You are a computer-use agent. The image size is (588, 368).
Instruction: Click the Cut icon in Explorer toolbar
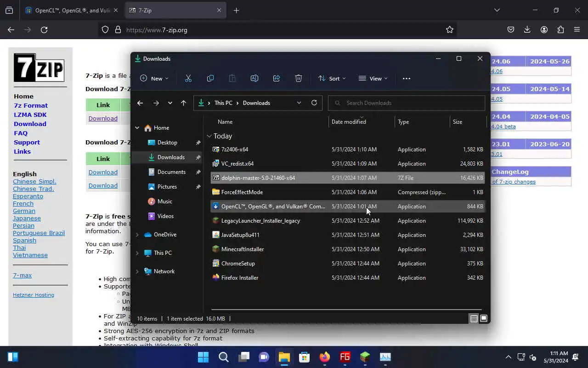click(188, 79)
